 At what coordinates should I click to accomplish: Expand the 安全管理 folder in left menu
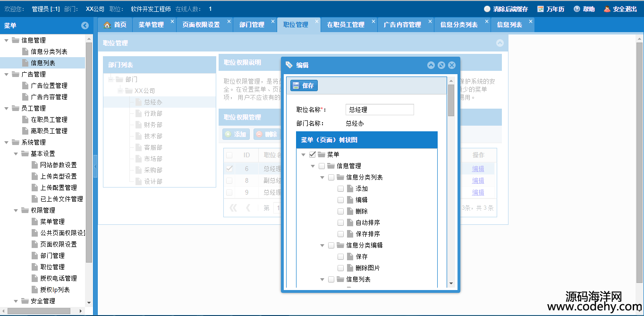pos(16,301)
